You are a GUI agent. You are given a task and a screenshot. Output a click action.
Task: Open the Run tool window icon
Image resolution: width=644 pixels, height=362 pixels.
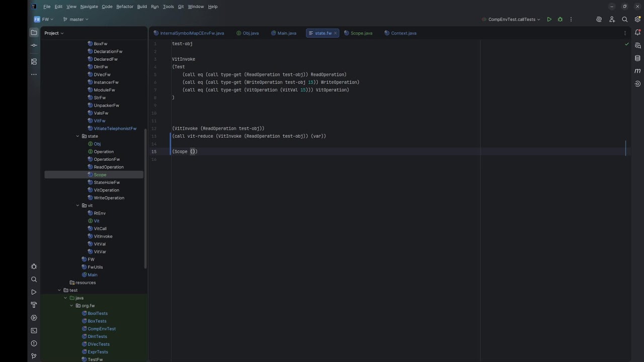34,292
